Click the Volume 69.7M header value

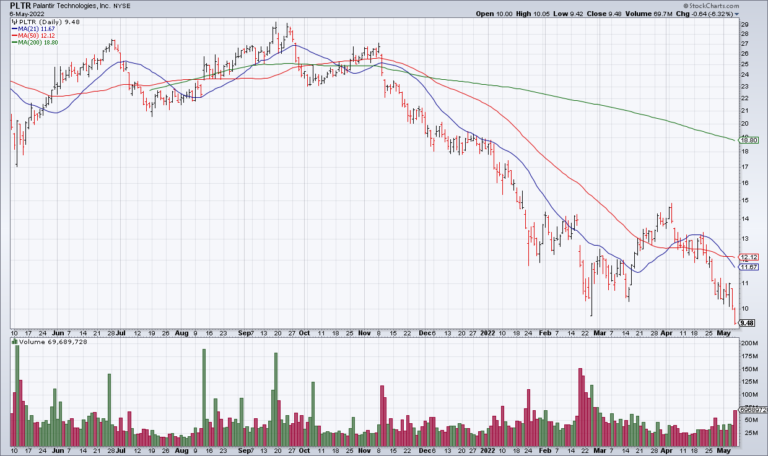click(648, 14)
